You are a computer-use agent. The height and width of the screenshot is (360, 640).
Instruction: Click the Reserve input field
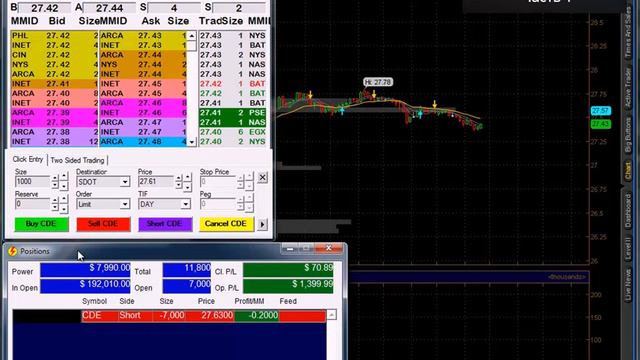click(x=32, y=204)
